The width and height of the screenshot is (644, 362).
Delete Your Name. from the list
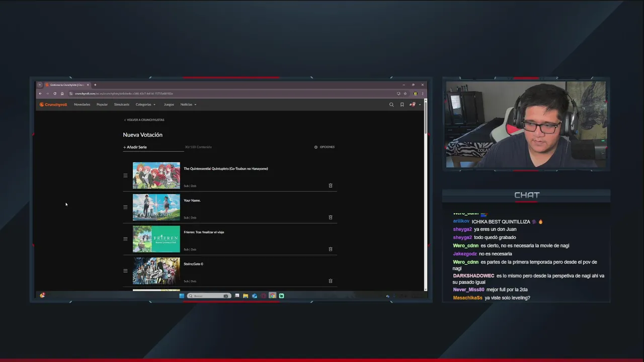pyautogui.click(x=331, y=217)
